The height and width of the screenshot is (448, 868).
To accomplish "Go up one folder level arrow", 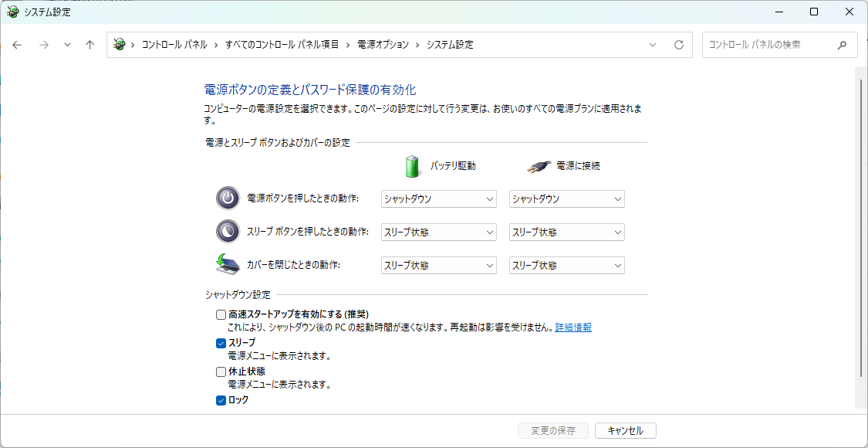I will 90,45.
